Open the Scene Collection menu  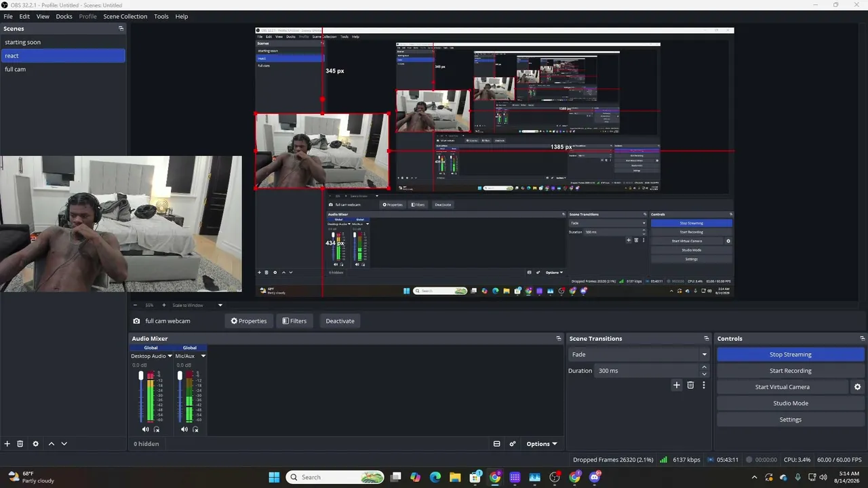(125, 16)
